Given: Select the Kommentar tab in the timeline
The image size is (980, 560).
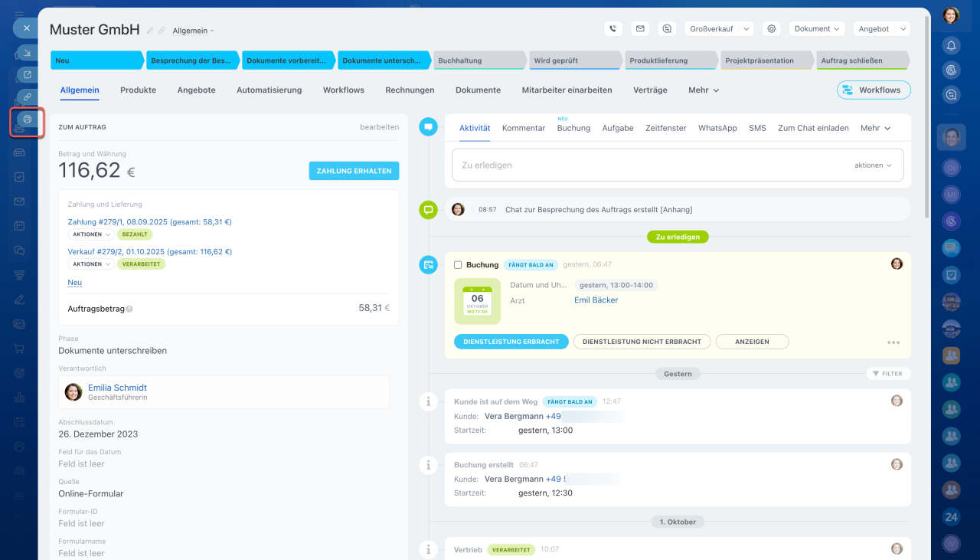Looking at the screenshot, I should tap(524, 129).
